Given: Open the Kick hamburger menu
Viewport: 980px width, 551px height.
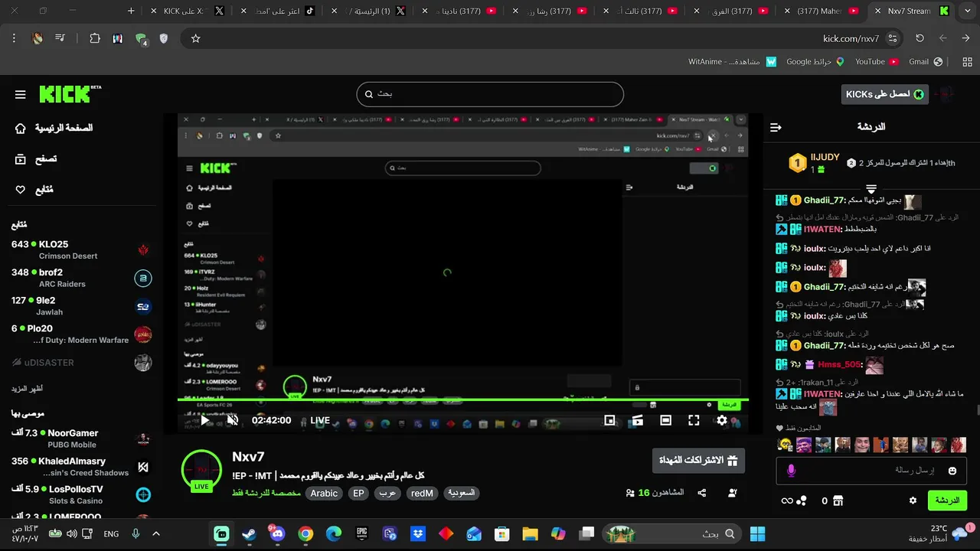Looking at the screenshot, I should [21, 95].
